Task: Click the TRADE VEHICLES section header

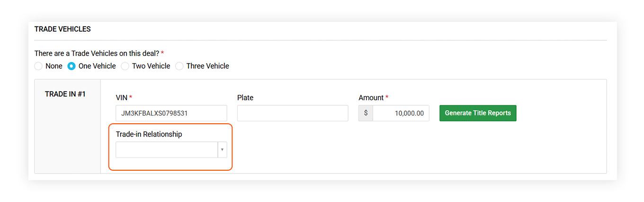Action: click(x=63, y=29)
